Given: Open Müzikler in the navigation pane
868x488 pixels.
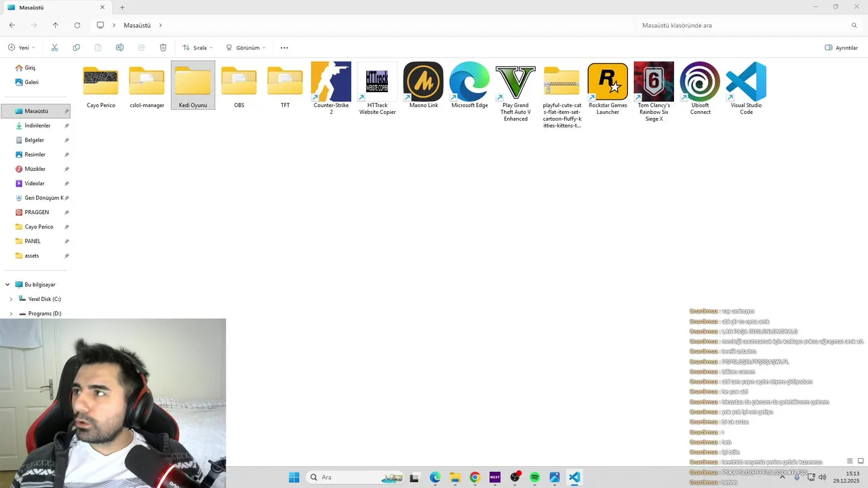Looking at the screenshot, I should click(35, 169).
